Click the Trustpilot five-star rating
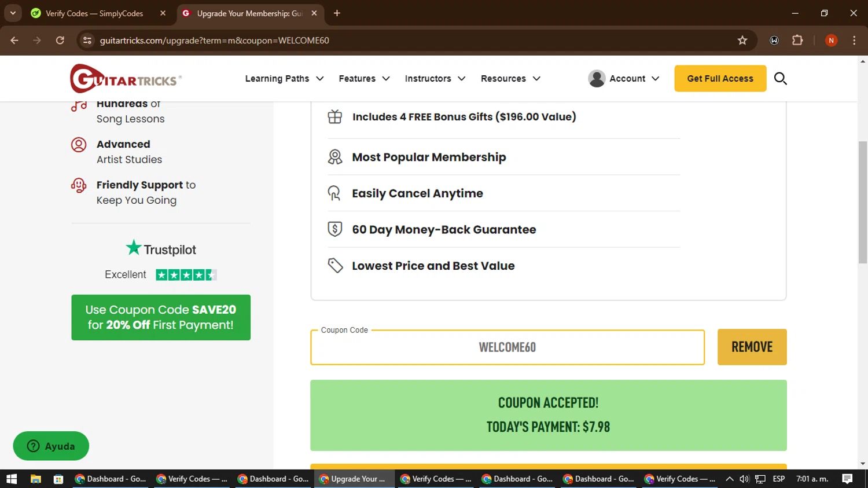This screenshot has height=488, width=868. tap(186, 275)
